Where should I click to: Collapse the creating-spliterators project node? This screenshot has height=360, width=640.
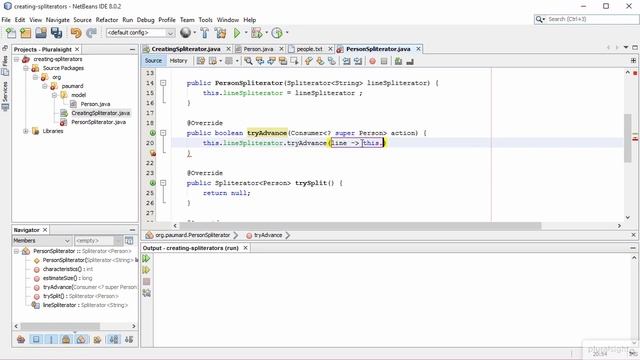(x=16, y=59)
